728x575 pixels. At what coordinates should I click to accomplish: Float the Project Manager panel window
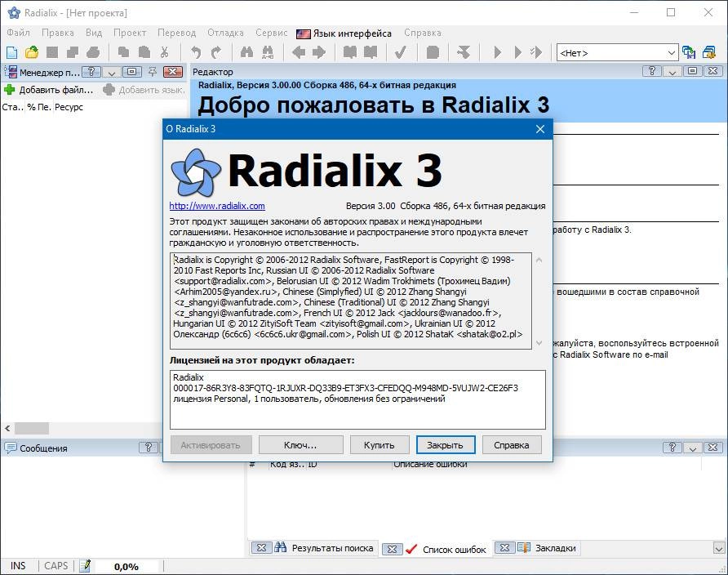pos(132,72)
